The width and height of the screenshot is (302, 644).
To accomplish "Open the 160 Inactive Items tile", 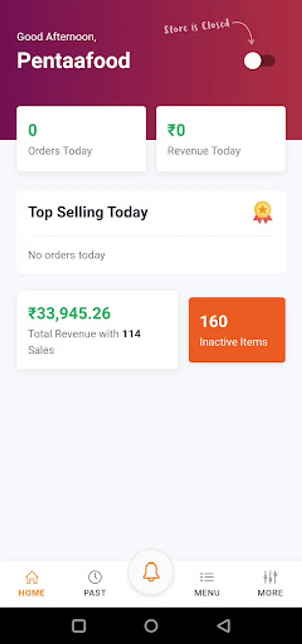I will [237, 330].
